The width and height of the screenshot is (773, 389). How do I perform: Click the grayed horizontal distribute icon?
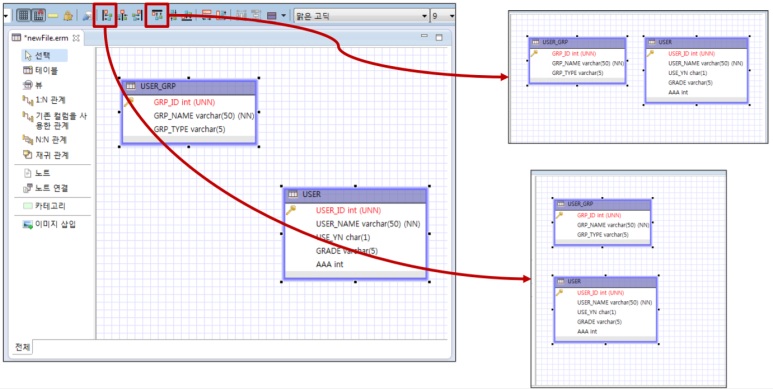[241, 15]
